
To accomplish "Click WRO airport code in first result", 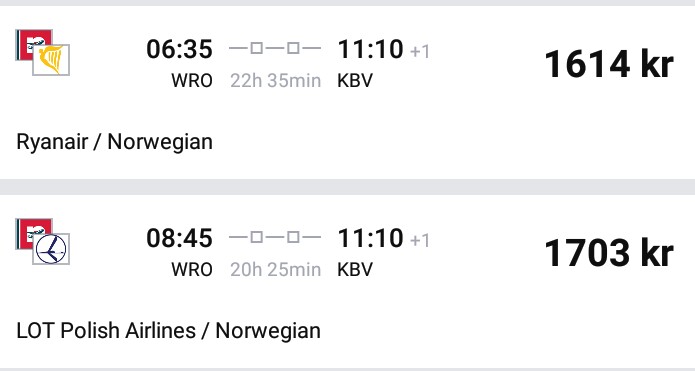I will [x=192, y=81].
